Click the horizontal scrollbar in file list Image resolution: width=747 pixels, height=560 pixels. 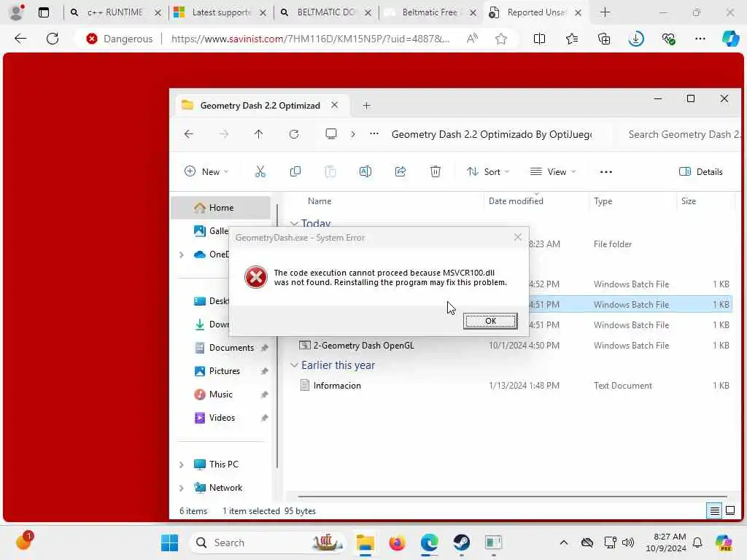click(x=512, y=497)
